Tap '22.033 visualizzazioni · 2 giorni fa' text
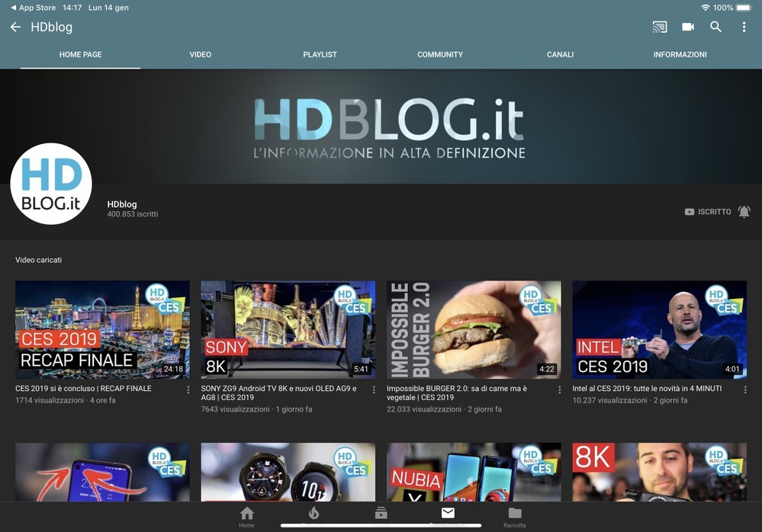The width and height of the screenshot is (762, 532). pos(444,409)
